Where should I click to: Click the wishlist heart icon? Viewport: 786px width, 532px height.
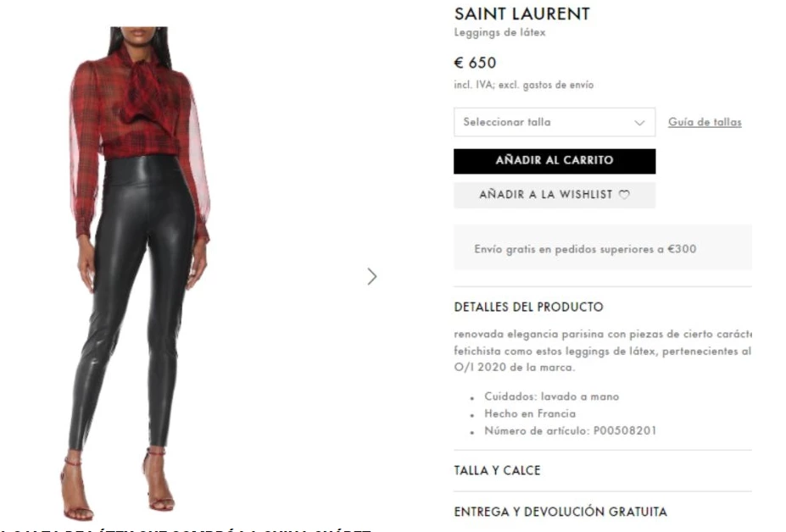click(624, 194)
